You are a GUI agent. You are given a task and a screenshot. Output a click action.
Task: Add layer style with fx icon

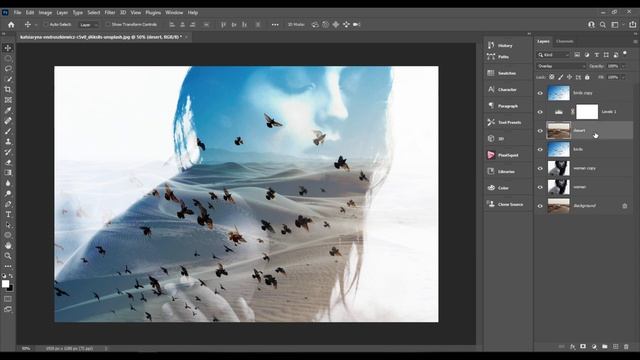(573, 347)
